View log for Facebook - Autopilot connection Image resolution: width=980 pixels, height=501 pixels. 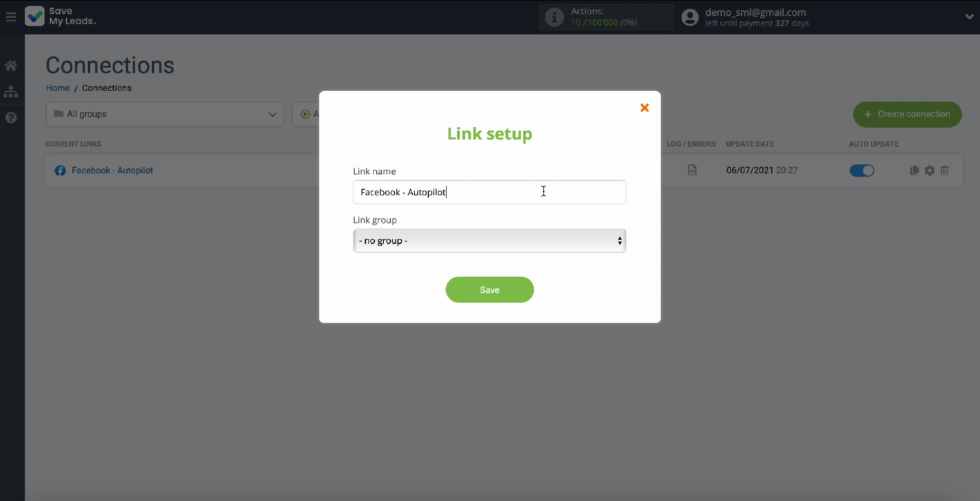pyautogui.click(x=692, y=170)
